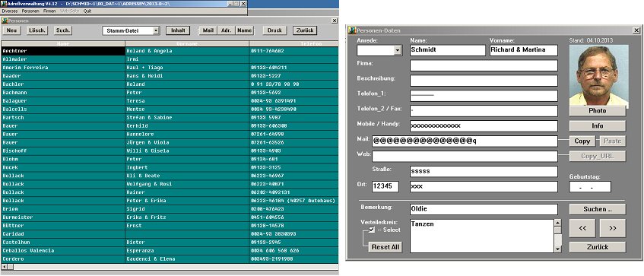Click the Neu button in the Personen toolbar
Image resolution: width=644 pixels, height=276 pixels.
11,30
